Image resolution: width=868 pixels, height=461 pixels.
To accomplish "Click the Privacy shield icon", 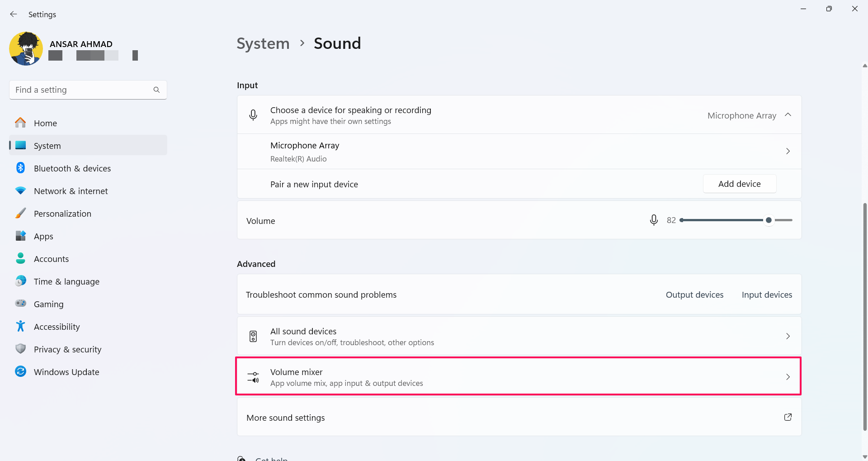I will click(20, 349).
